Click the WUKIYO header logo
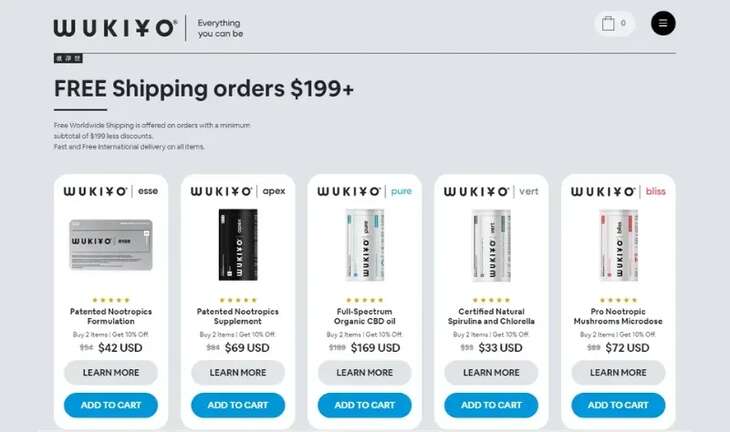The width and height of the screenshot is (730, 432). pyautogui.click(x=115, y=28)
